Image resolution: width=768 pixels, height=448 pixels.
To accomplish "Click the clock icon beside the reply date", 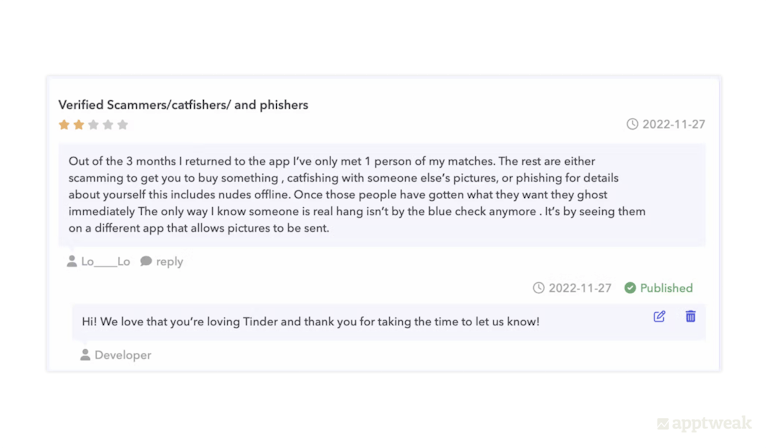I will point(539,288).
